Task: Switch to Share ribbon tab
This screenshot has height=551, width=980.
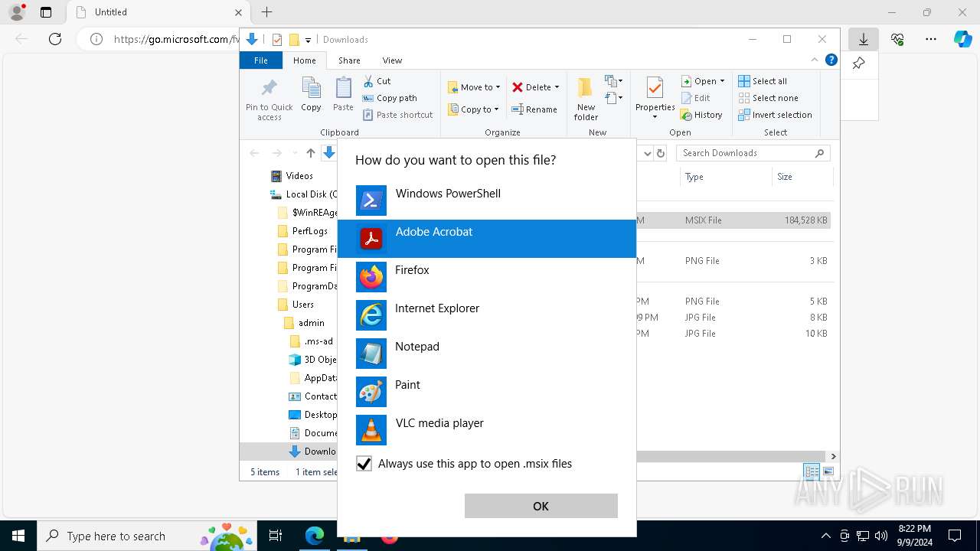Action: (349, 60)
